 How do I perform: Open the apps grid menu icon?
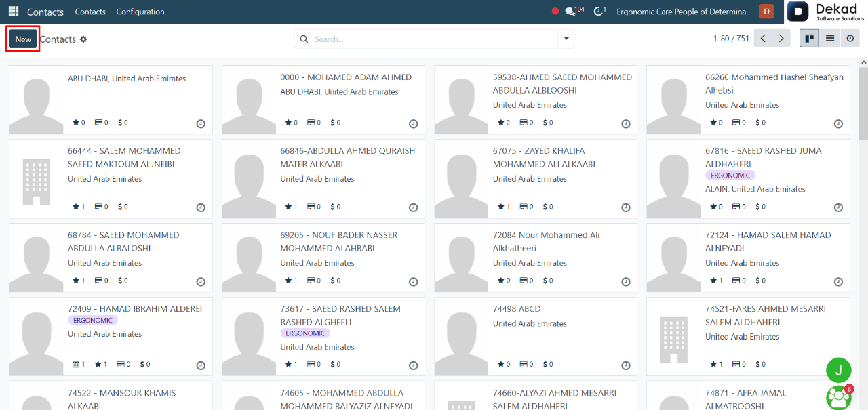pos(14,12)
